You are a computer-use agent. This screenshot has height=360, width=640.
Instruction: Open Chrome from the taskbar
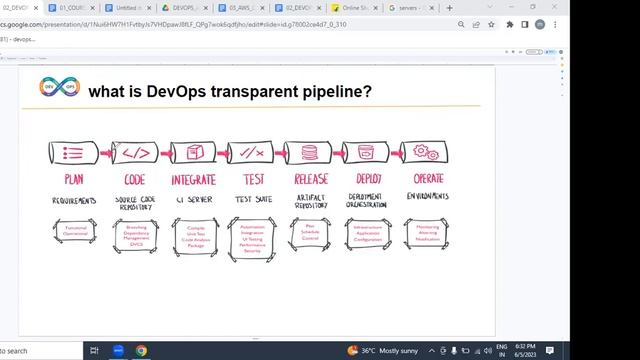[x=141, y=351]
